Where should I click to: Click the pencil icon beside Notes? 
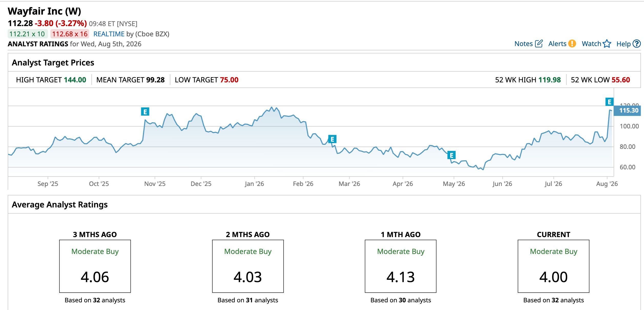[539, 44]
